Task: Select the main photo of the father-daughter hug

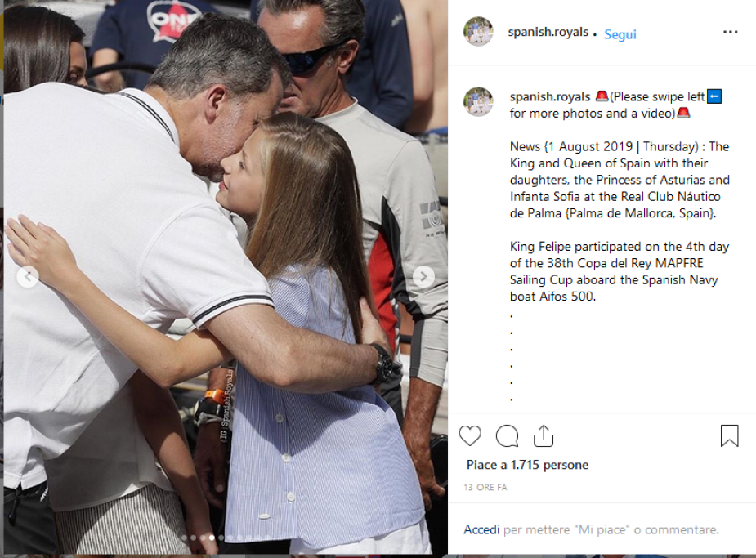Action: [226, 277]
